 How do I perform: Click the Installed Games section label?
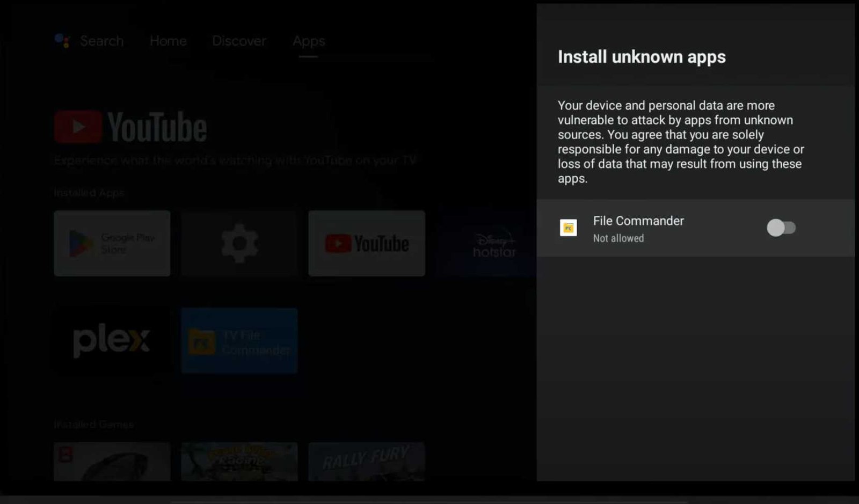point(94,425)
